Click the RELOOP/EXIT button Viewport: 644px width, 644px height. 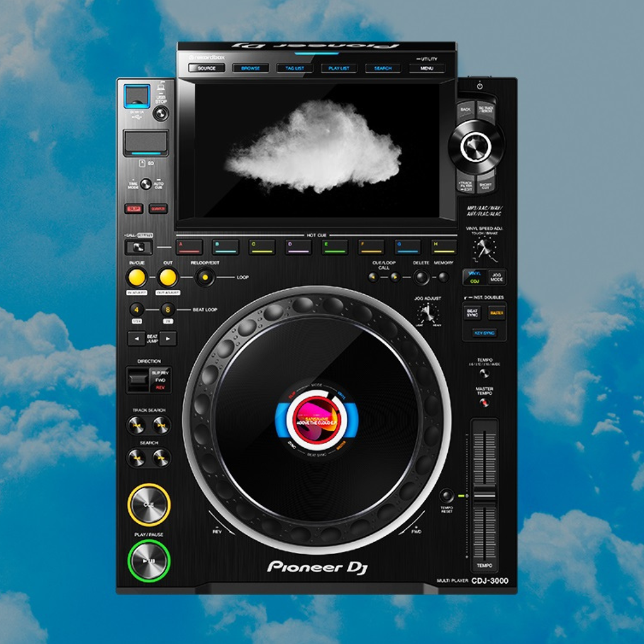pyautogui.click(x=205, y=277)
